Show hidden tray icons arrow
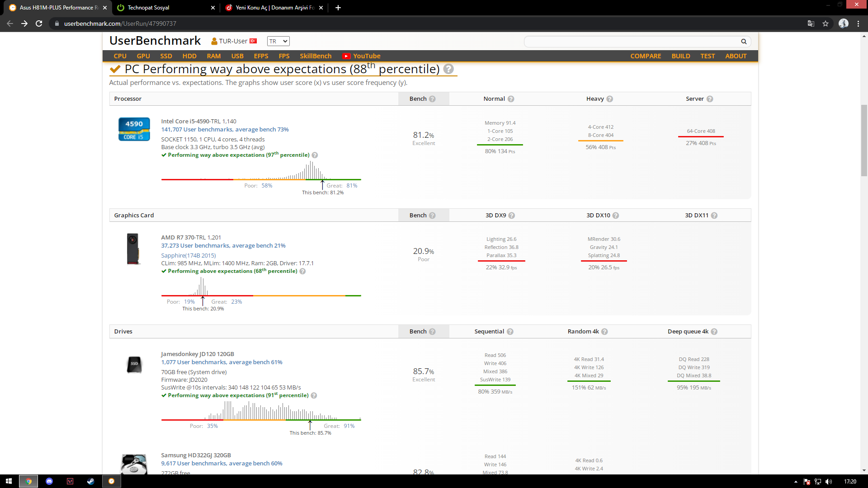 pos(796,482)
